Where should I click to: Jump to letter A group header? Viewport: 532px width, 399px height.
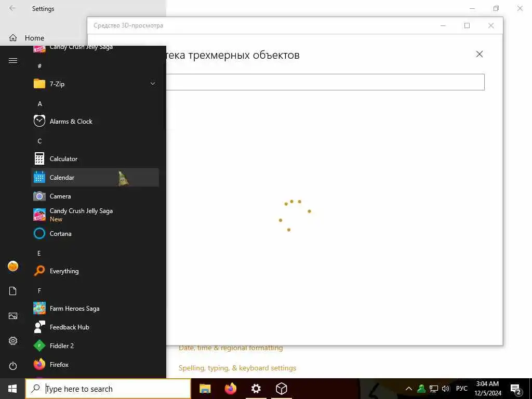(39, 104)
